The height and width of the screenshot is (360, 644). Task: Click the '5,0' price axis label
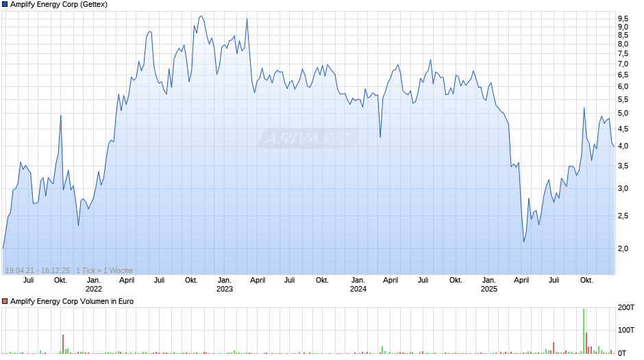click(x=623, y=114)
